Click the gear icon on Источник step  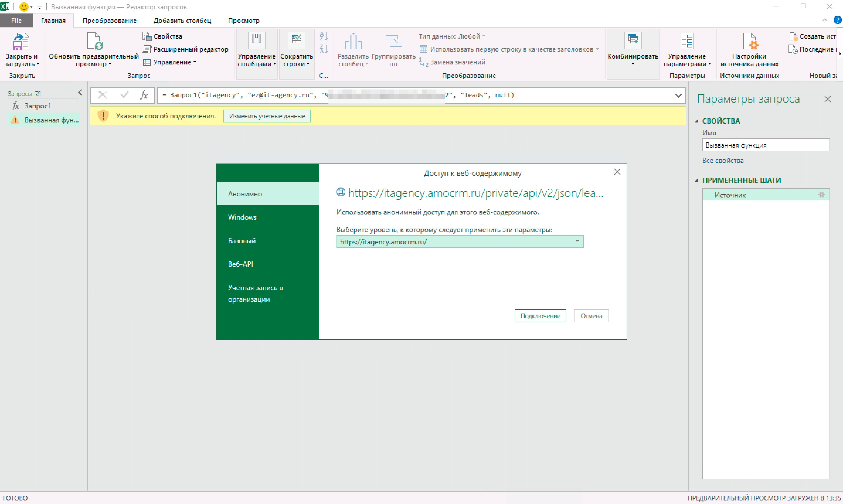[x=821, y=195]
